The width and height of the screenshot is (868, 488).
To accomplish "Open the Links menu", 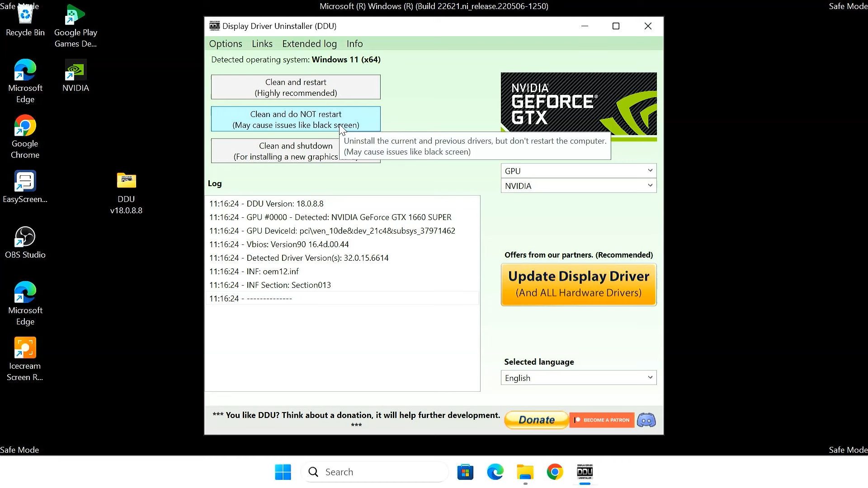I will tap(262, 44).
